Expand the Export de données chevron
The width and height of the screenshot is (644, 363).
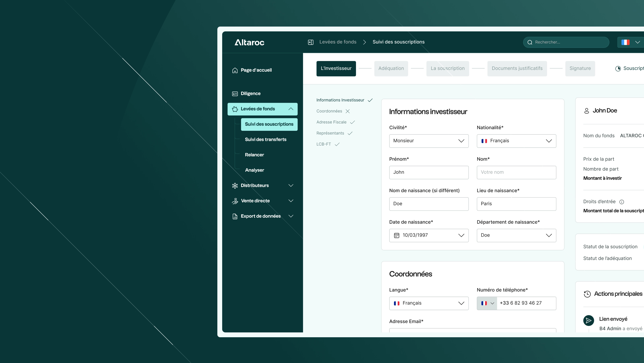click(x=291, y=216)
